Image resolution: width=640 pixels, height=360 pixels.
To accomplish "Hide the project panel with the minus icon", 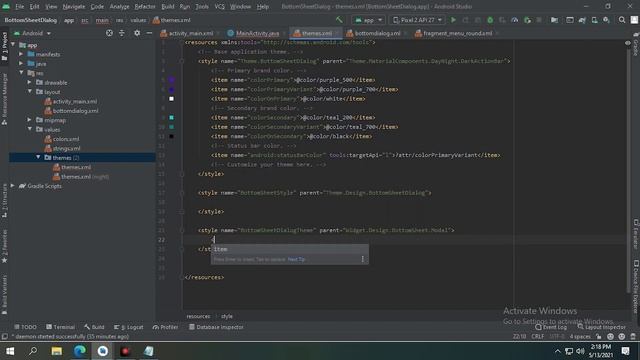I will (x=149, y=33).
